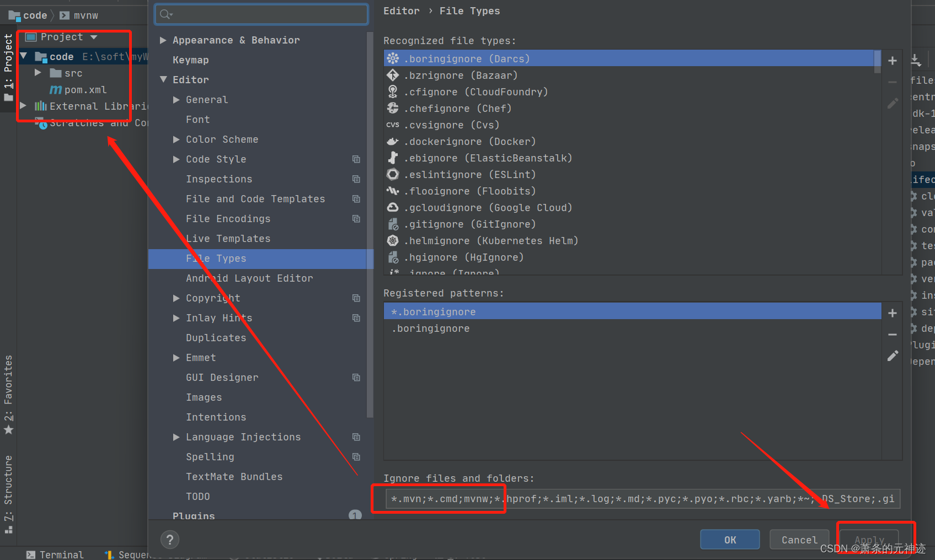Image resolution: width=935 pixels, height=560 pixels.
Task: Expand the Copyright node
Action: point(177,298)
